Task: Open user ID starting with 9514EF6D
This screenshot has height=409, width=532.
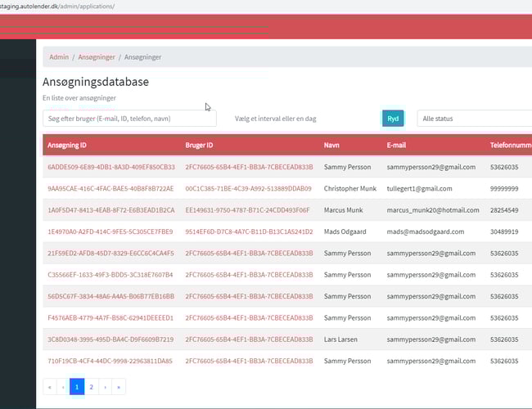Action: (249, 231)
